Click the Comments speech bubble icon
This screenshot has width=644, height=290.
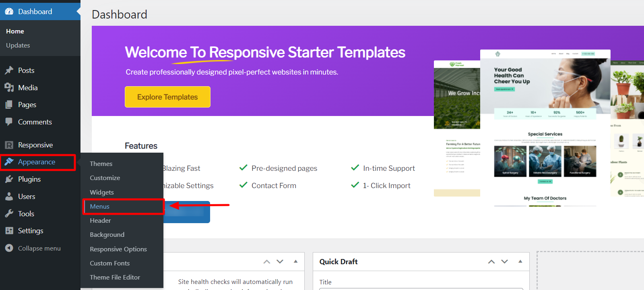pos(9,122)
